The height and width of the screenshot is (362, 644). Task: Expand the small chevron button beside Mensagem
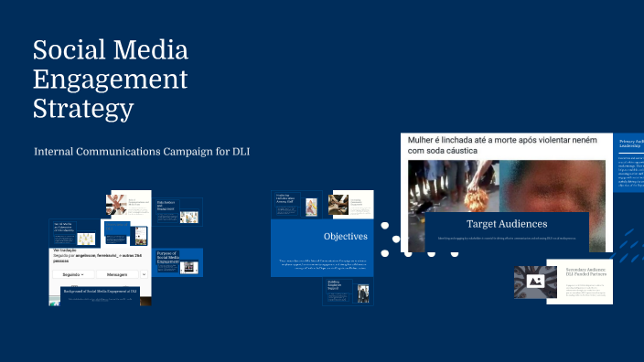click(145, 274)
